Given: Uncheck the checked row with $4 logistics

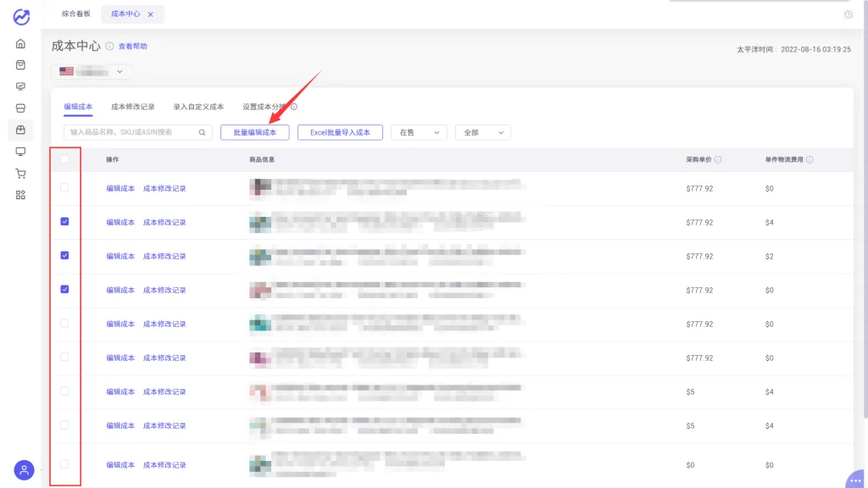Looking at the screenshot, I should point(64,221).
